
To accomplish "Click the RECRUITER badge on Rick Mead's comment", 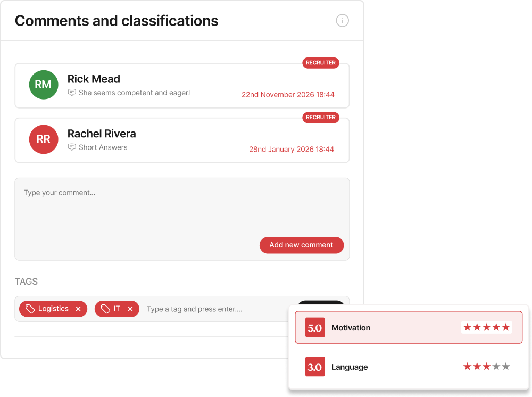I will [321, 63].
